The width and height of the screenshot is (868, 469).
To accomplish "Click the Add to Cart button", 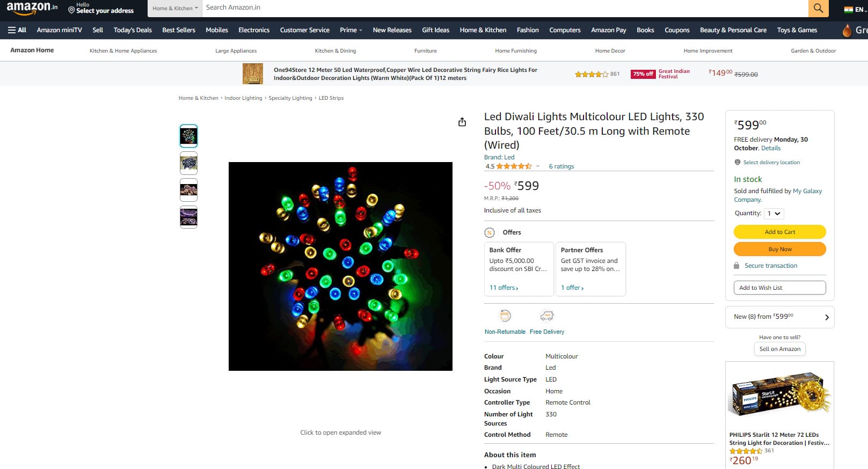I will 779,232.
